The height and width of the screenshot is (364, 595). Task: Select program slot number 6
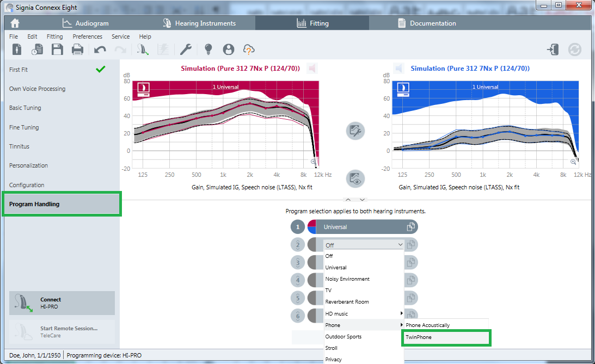coord(297,316)
